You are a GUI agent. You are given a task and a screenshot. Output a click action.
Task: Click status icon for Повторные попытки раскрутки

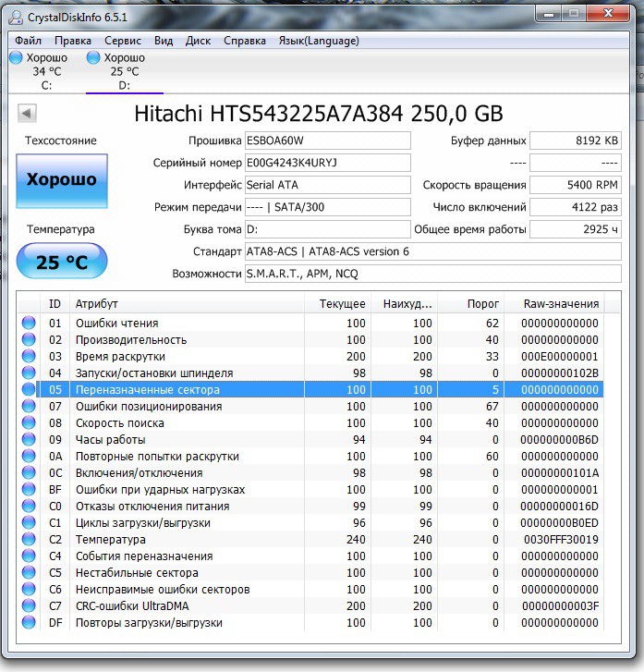[x=29, y=456]
